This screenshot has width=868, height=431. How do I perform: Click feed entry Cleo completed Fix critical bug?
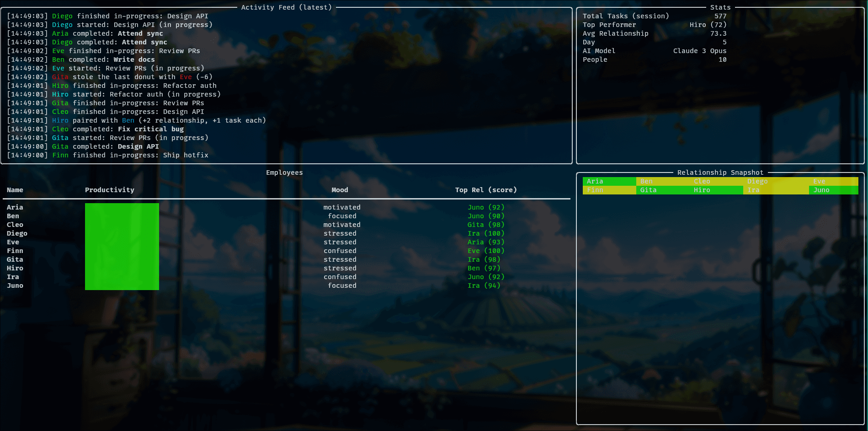click(95, 129)
